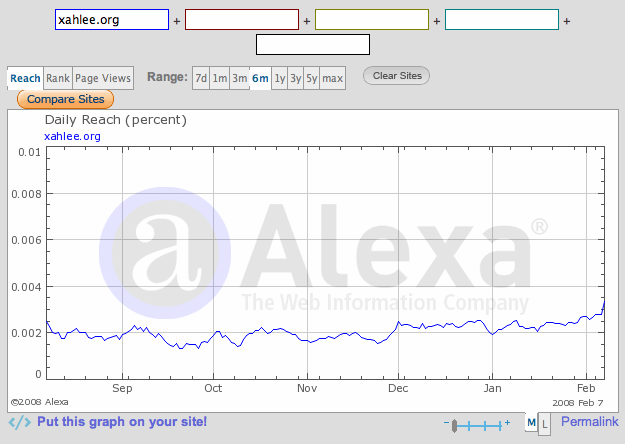
Task: Select medium graph size M
Action: pos(531,424)
